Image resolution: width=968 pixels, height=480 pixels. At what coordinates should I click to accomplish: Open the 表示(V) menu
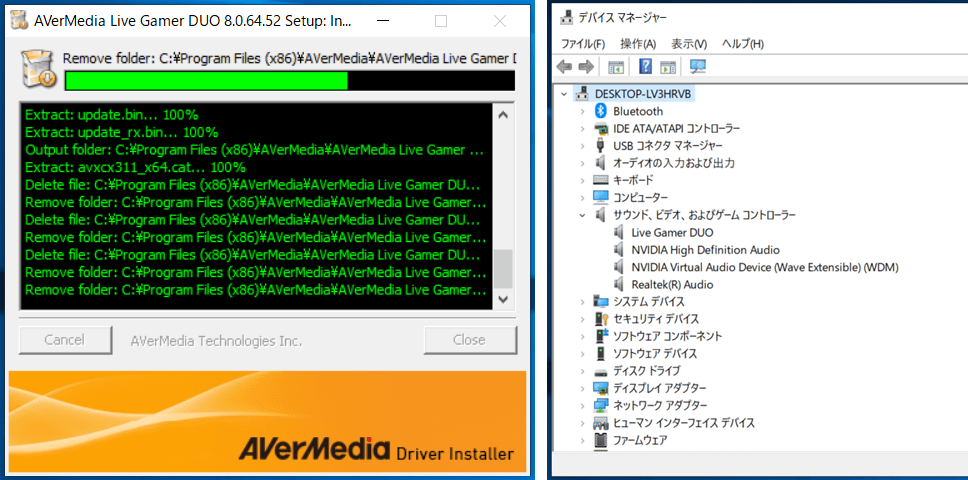689,44
